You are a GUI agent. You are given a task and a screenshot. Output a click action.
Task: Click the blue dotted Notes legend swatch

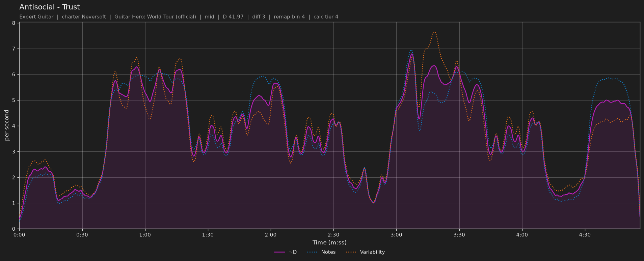313,252
